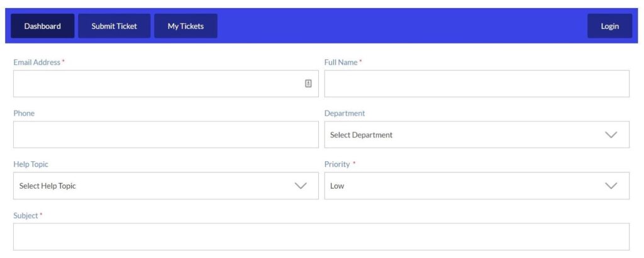The width and height of the screenshot is (644, 258).
Task: Open the Dashboard tab
Action: click(42, 26)
